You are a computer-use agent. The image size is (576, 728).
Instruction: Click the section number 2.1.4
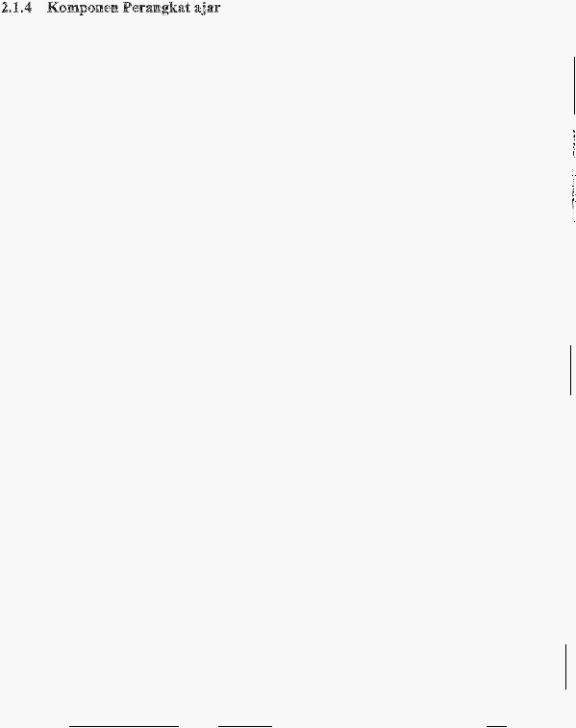(x=16, y=8)
